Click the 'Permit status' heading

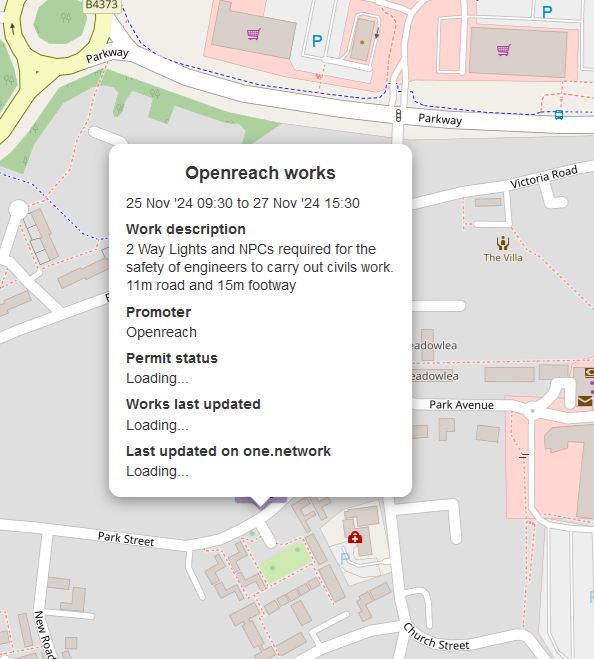pyautogui.click(x=172, y=358)
